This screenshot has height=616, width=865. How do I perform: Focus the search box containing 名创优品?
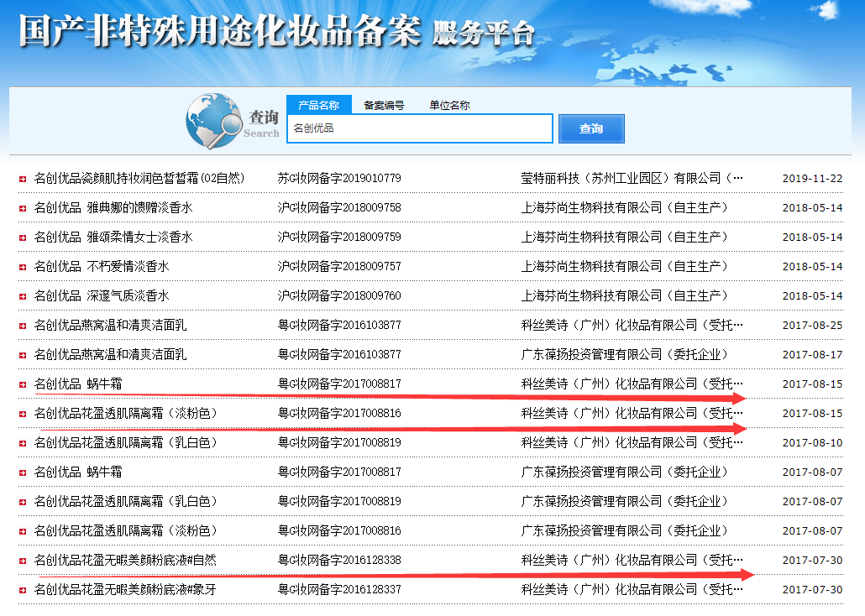(x=420, y=128)
